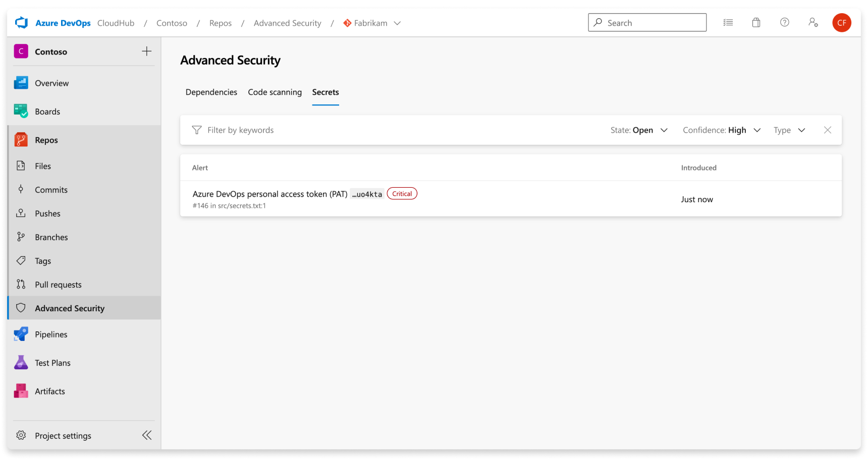Open the marketplace shopping bag icon
Image resolution: width=868 pixels, height=460 pixels.
pos(756,23)
